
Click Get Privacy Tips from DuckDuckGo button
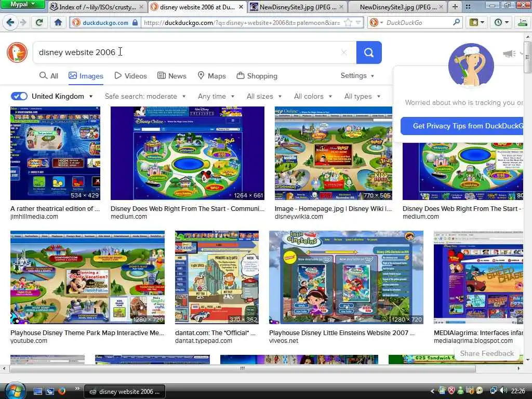point(462,126)
